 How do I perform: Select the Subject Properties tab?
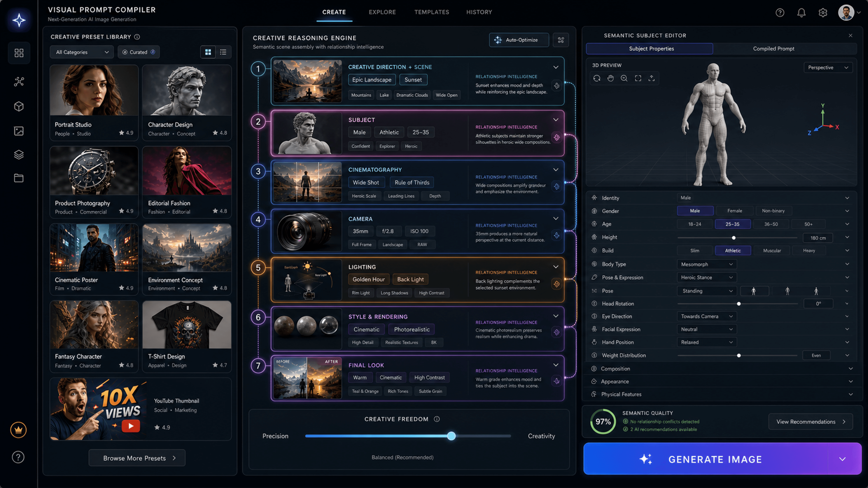[x=649, y=49]
